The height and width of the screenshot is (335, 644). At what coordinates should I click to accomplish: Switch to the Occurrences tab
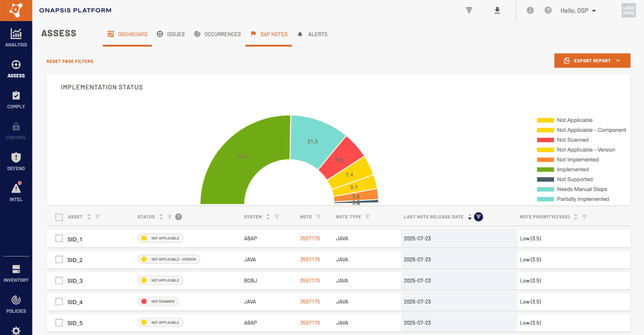[217, 34]
